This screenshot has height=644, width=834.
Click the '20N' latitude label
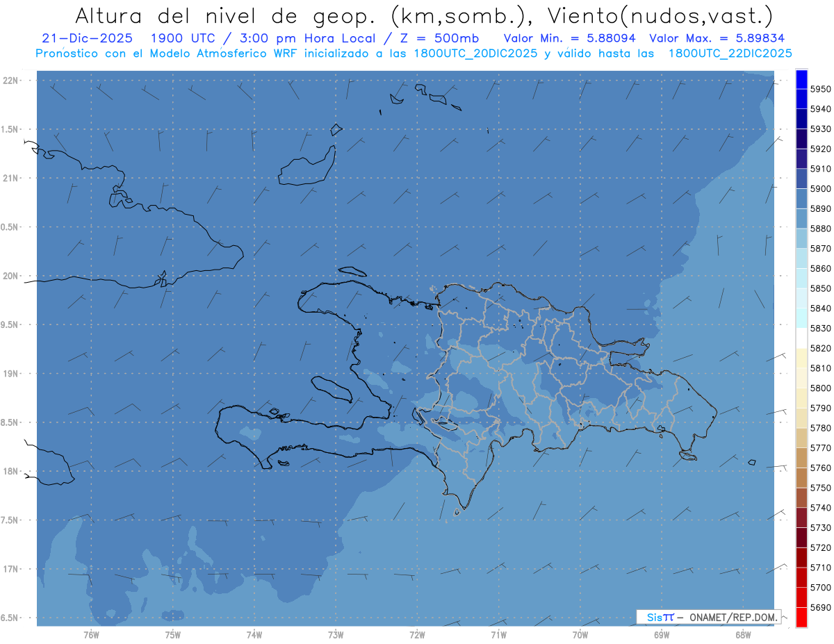tap(12, 276)
